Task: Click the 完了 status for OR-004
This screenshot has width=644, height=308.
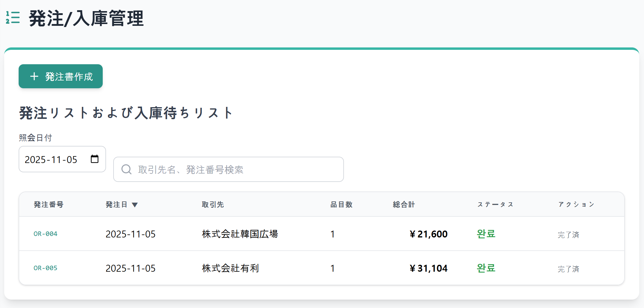Action: point(485,234)
